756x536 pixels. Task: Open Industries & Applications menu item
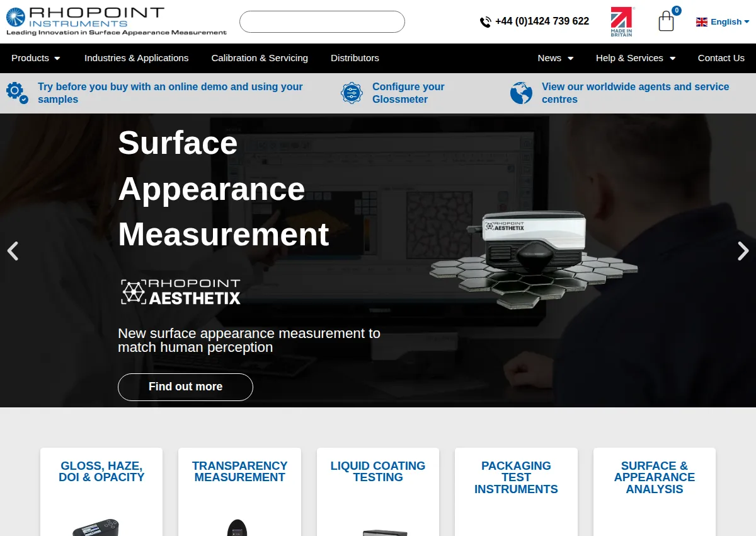tap(137, 58)
